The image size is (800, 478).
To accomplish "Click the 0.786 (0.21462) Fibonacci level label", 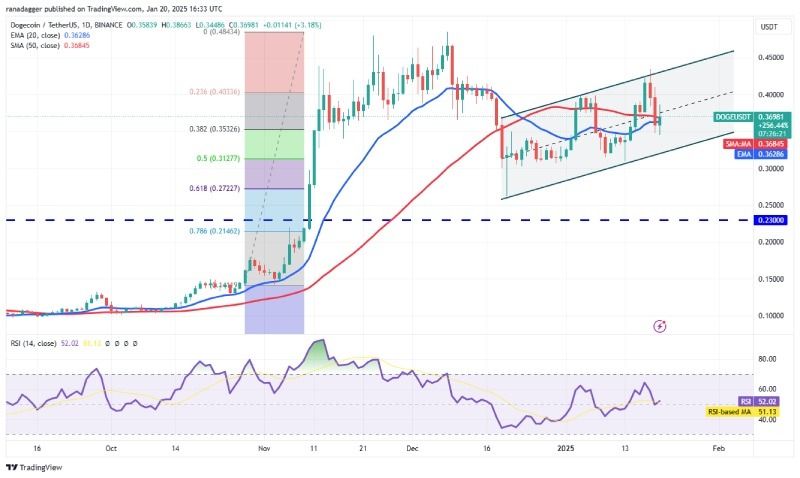I will point(214,231).
